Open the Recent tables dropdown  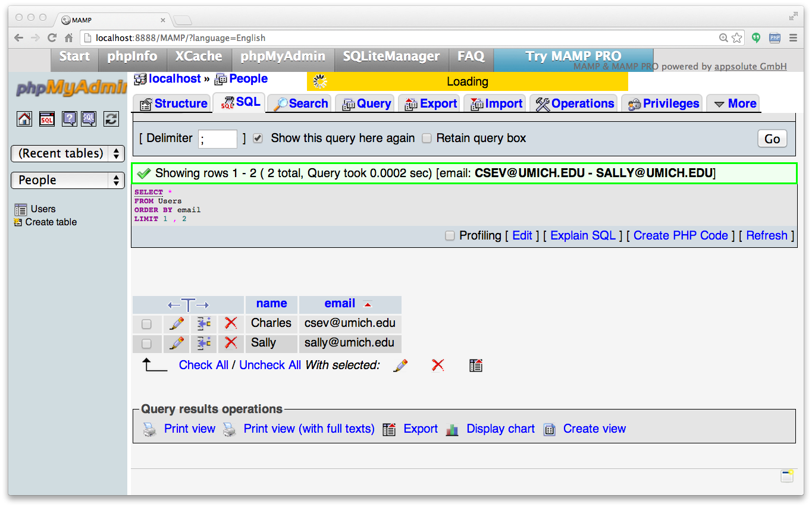pyautogui.click(x=68, y=153)
